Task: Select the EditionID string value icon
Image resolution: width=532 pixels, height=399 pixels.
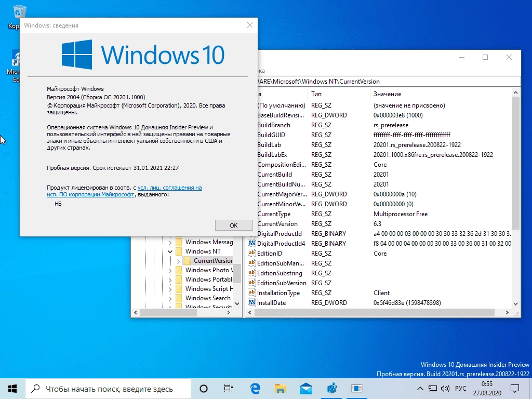Action: (x=252, y=253)
